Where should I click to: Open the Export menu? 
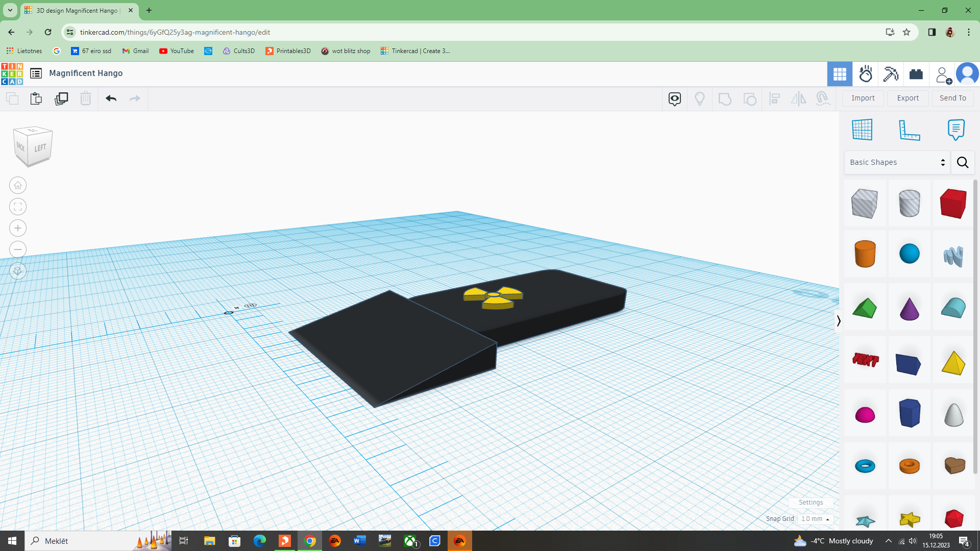[x=908, y=98]
